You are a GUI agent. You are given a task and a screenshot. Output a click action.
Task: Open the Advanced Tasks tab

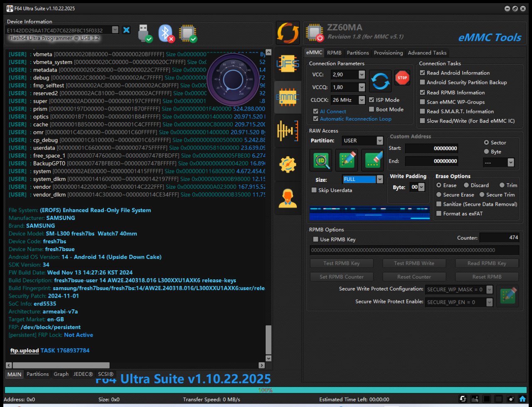pyautogui.click(x=427, y=53)
